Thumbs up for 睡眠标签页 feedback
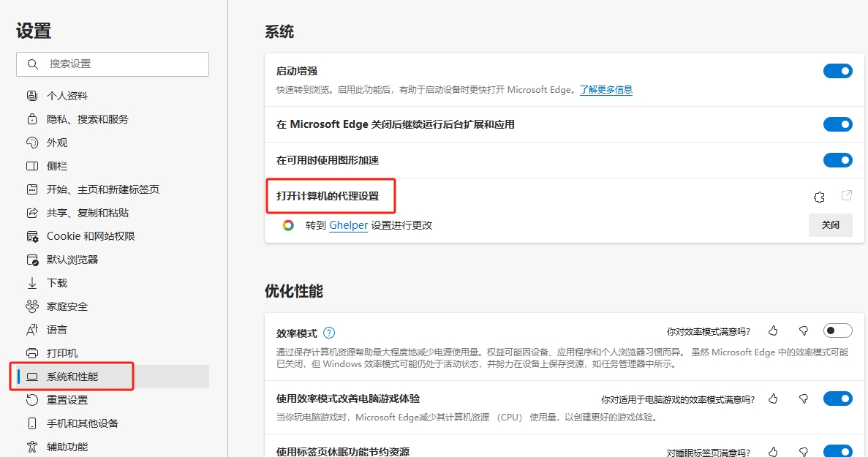Image resolution: width=868 pixels, height=457 pixels. (774, 451)
